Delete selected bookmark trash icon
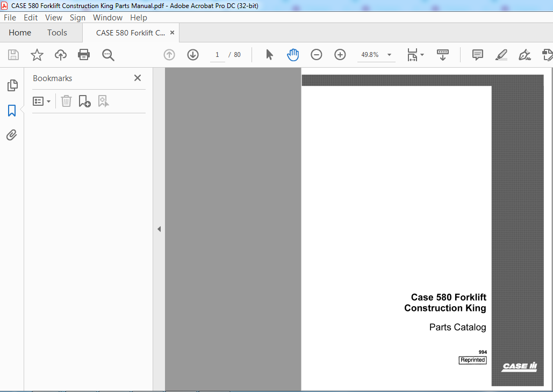553x392 pixels. (66, 101)
